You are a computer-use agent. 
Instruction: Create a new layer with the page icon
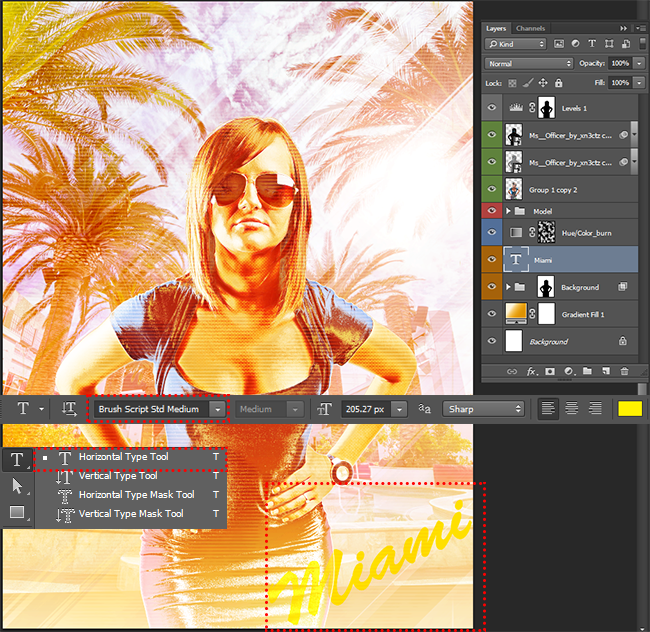(606, 371)
